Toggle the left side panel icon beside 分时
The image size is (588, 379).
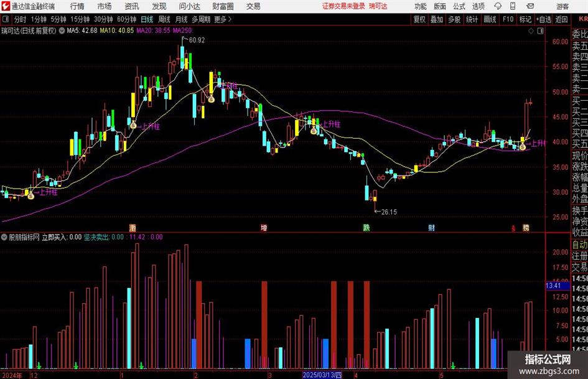coord(6,19)
